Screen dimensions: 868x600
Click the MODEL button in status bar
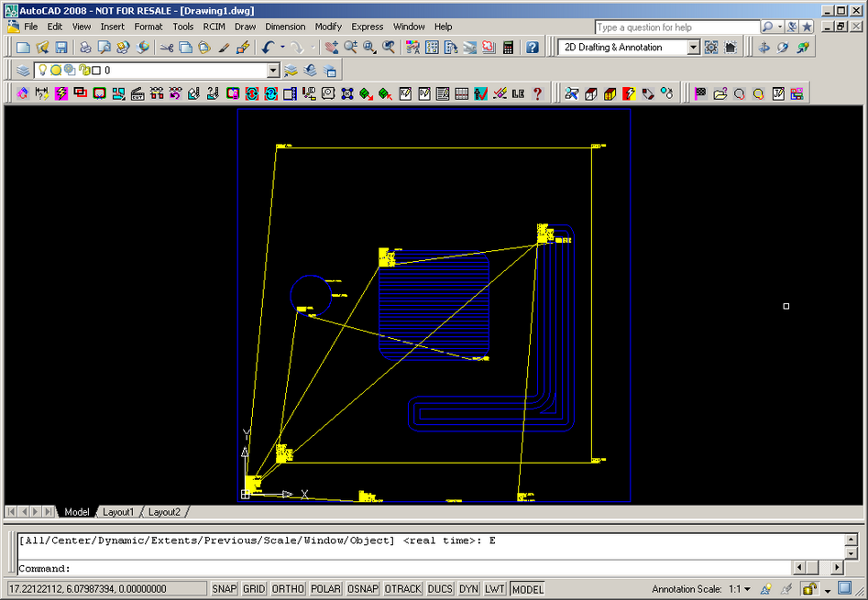(x=527, y=589)
